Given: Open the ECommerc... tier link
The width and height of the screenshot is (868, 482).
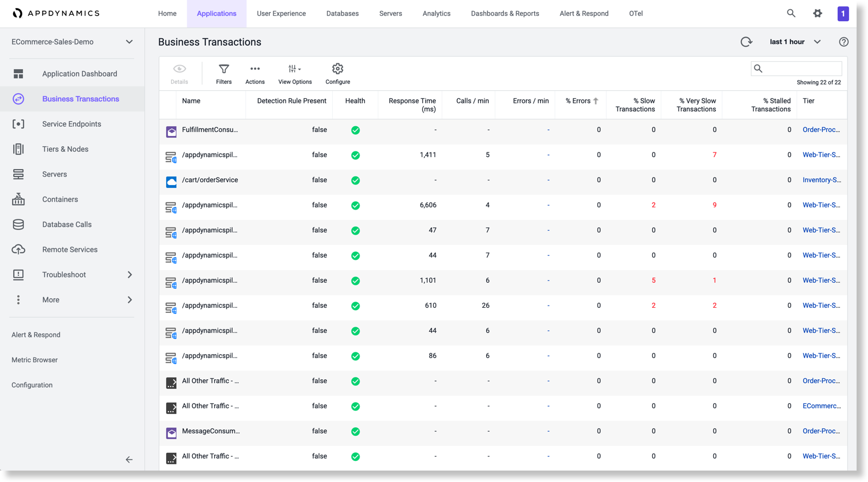Looking at the screenshot, I should (822, 406).
